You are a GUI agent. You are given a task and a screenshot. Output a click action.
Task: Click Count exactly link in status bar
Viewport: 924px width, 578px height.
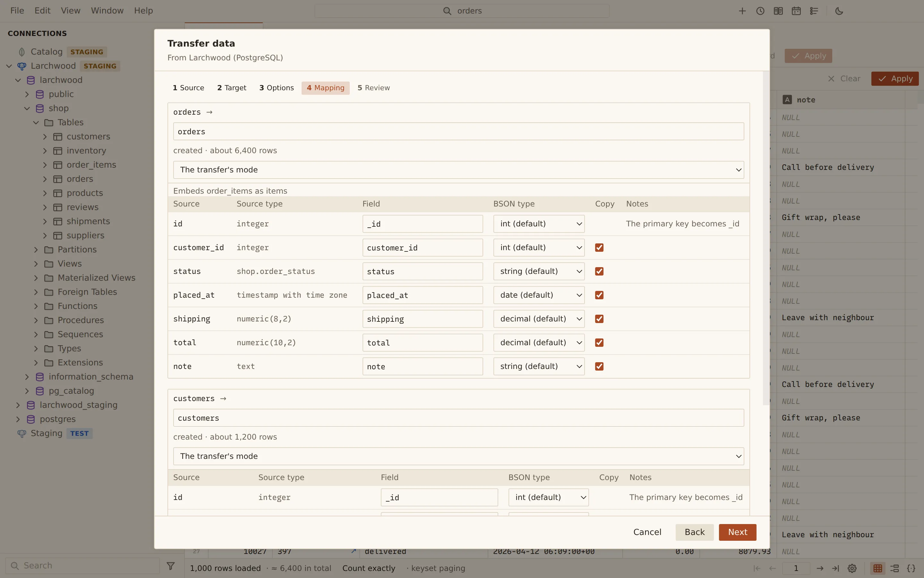point(368,568)
